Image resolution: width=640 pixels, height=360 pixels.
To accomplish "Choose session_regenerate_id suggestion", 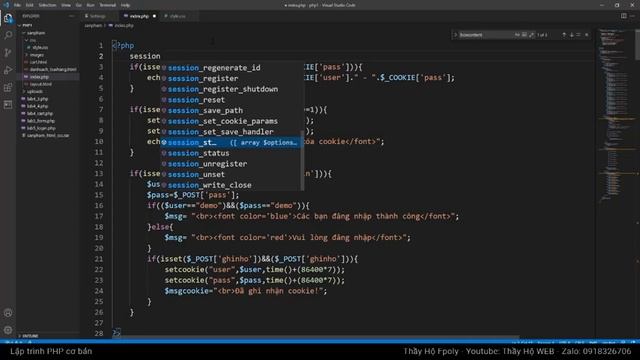I will point(231,68).
